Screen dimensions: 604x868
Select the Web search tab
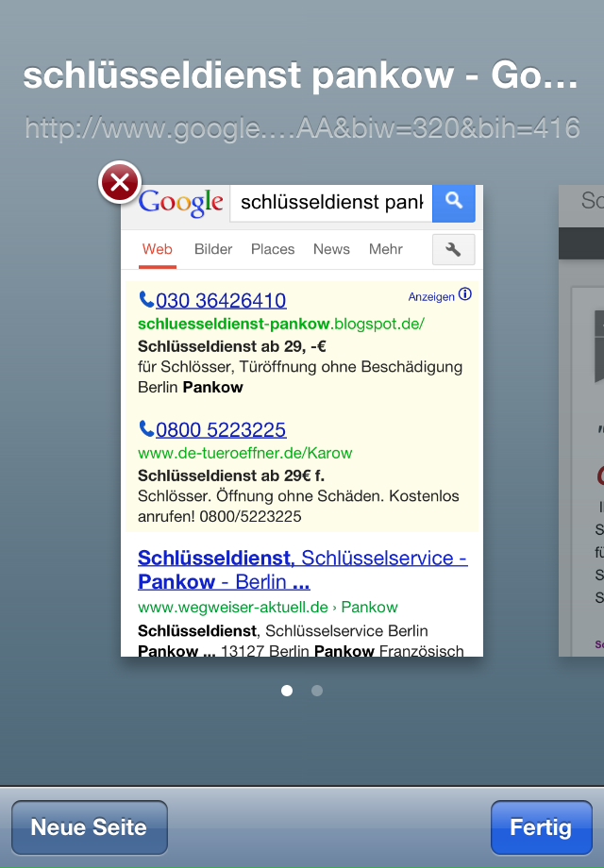(x=158, y=250)
